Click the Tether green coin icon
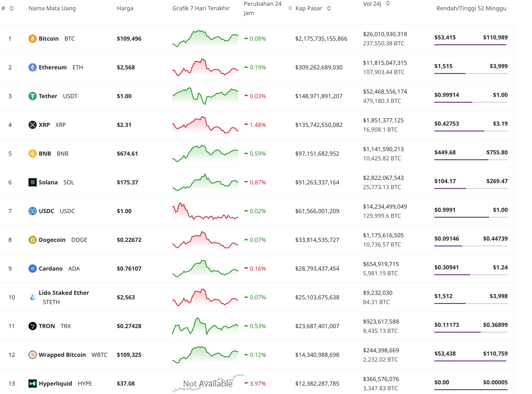Screen dimensions: 532x394 point(32,96)
